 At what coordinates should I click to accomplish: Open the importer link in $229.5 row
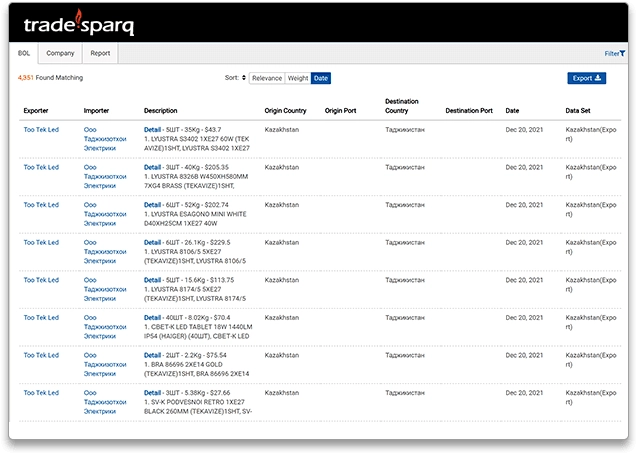(x=105, y=252)
